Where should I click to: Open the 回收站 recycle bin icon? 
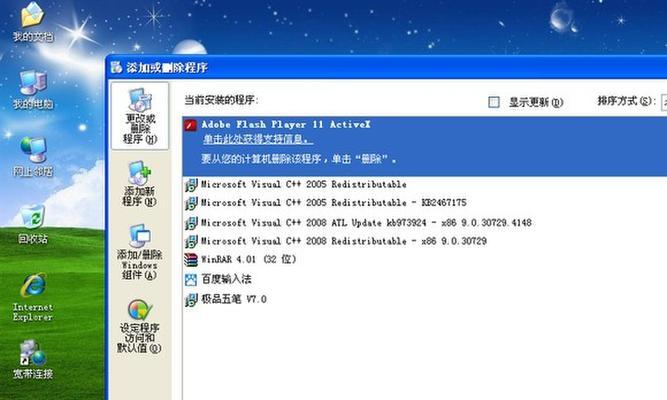click(x=33, y=217)
